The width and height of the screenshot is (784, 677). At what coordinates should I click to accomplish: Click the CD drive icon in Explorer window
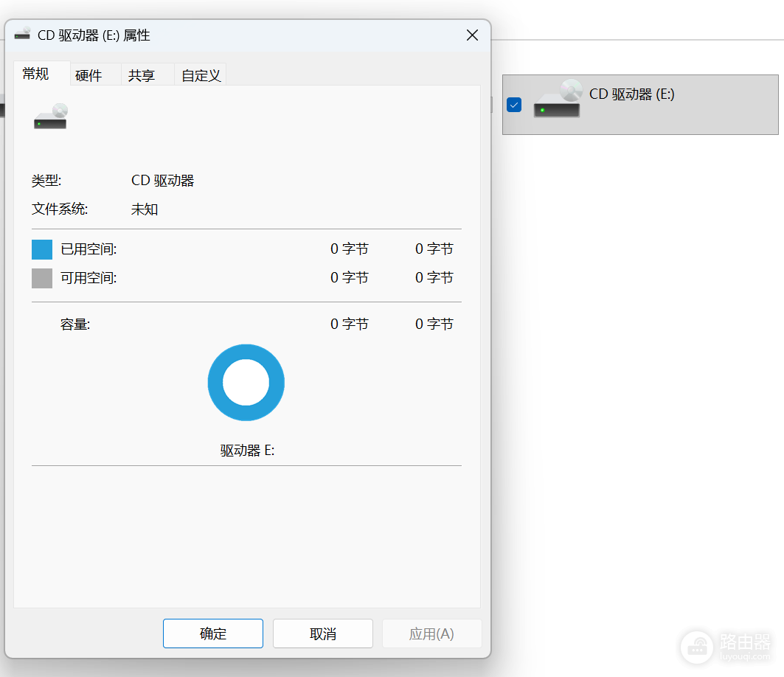point(558,99)
